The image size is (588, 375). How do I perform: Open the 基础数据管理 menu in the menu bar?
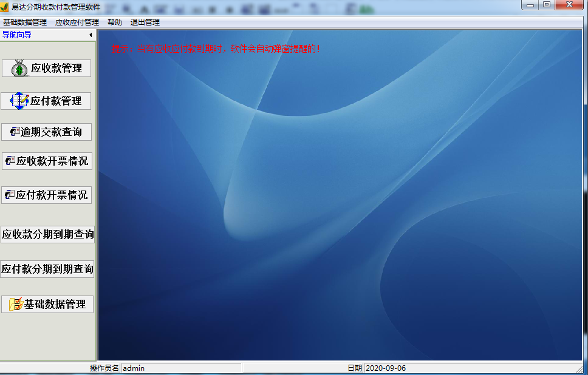pyautogui.click(x=25, y=22)
